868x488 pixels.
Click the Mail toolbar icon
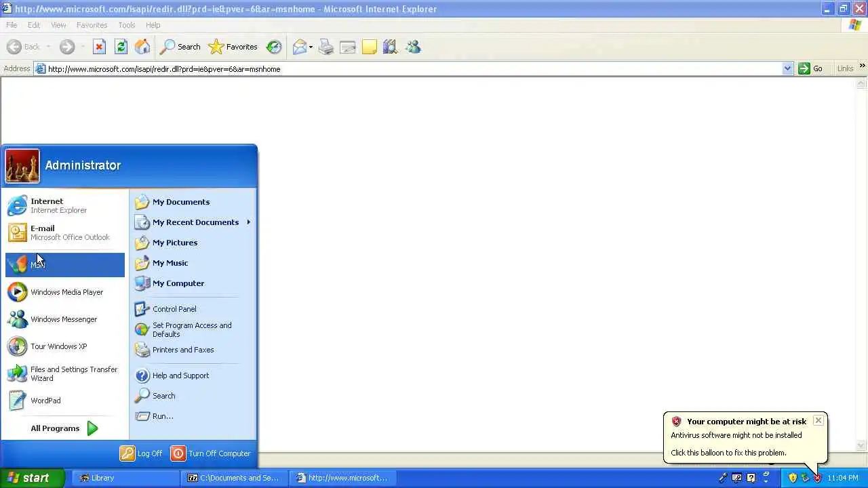[299, 47]
